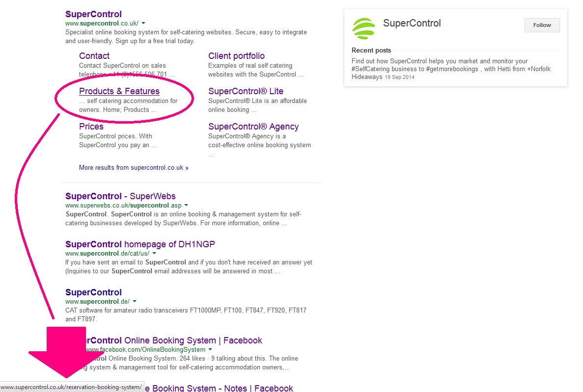The height and width of the screenshot is (392, 583).
Task: Open the SuperControl - SuperWebs result
Action: coord(120,196)
